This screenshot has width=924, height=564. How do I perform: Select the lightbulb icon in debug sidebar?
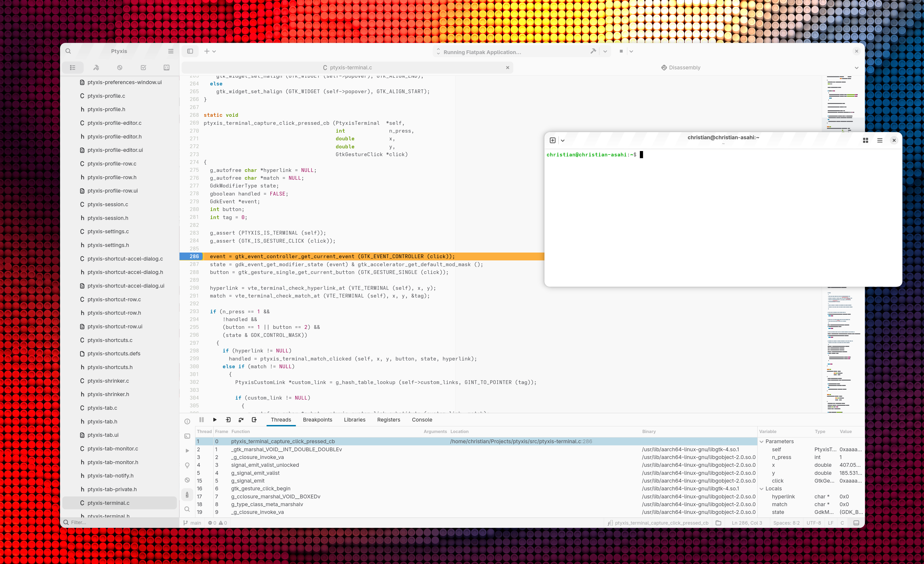(187, 465)
